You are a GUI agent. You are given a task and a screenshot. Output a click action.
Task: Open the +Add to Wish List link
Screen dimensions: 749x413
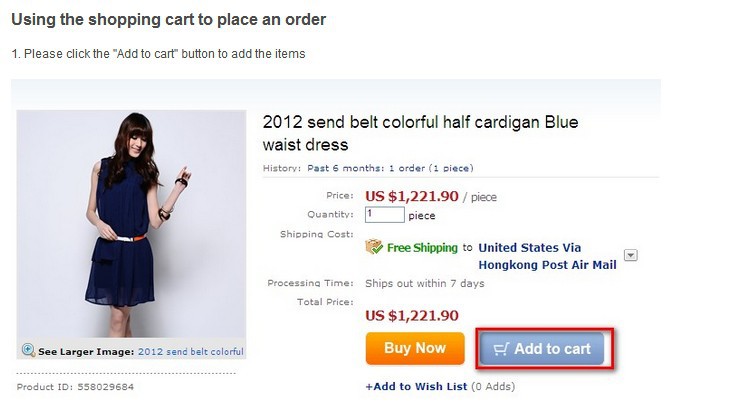click(416, 386)
